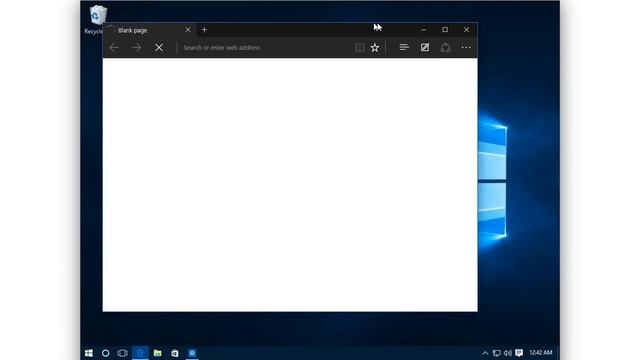Go back with the Edge back arrow
Image resolution: width=640 pixels, height=360 pixels.
[114, 48]
